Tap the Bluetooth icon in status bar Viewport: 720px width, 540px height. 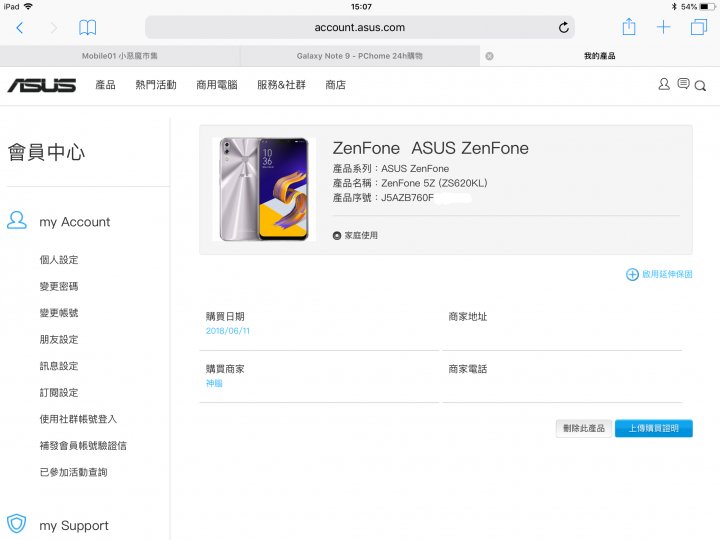(x=674, y=6)
